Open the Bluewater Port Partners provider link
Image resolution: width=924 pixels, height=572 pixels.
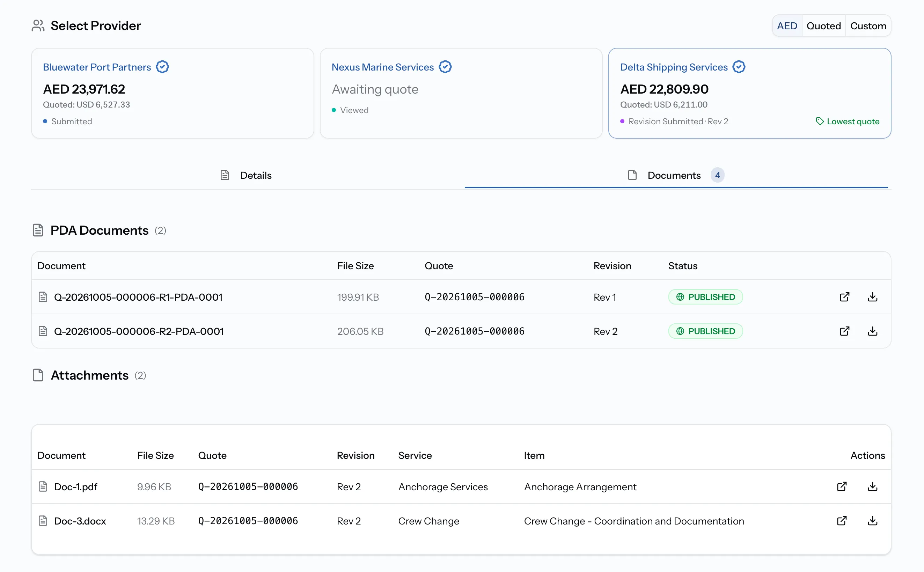(97, 67)
